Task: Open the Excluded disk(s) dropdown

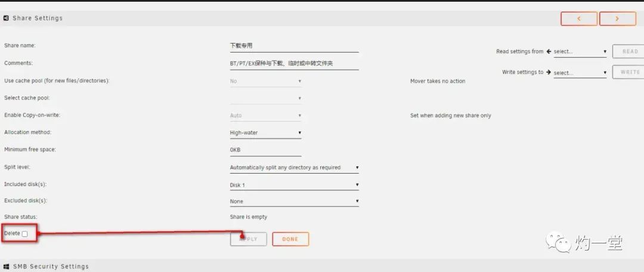Action: [294, 202]
